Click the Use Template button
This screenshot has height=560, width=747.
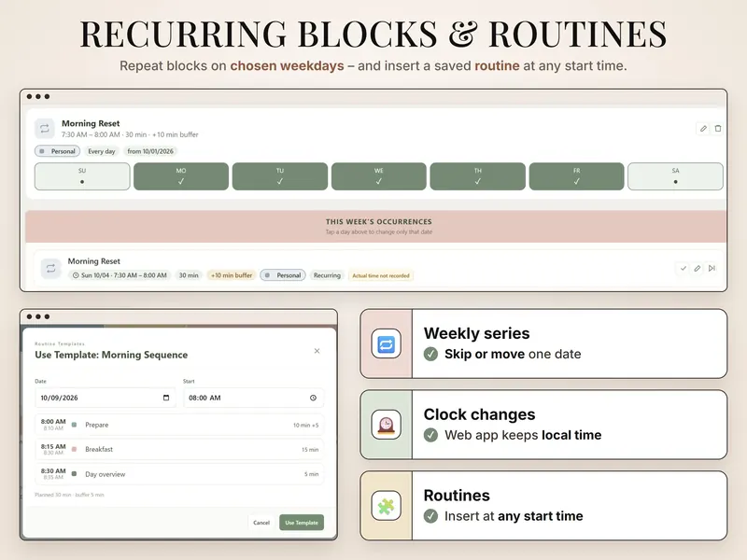point(302,523)
